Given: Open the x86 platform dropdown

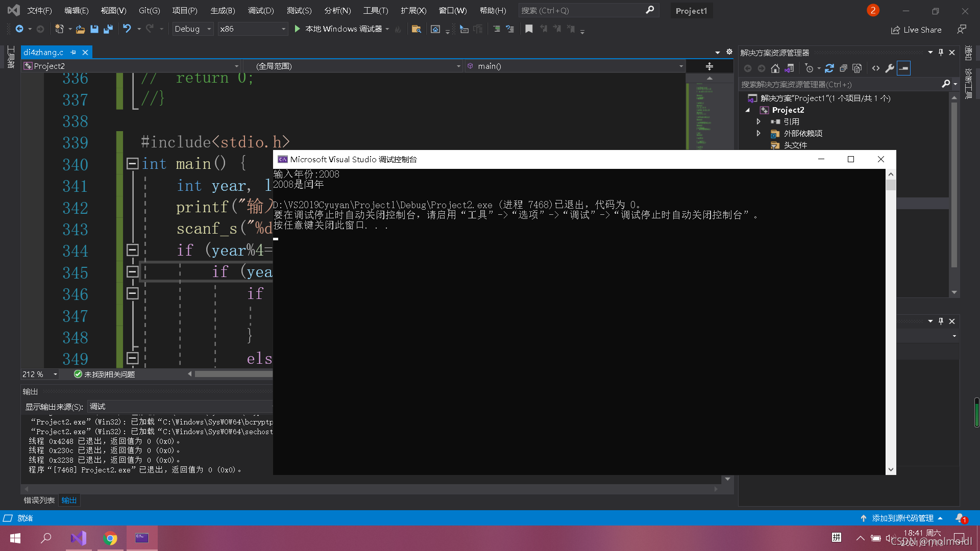Looking at the screenshot, I should 283,29.
